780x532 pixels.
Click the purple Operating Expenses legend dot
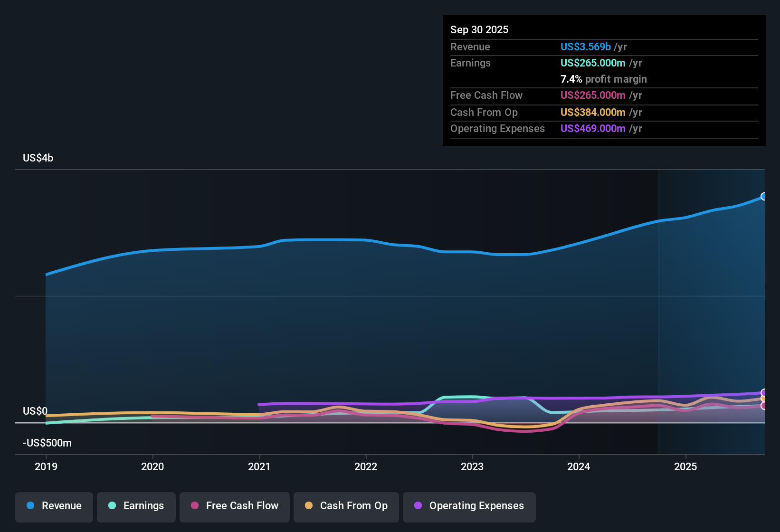pos(418,506)
